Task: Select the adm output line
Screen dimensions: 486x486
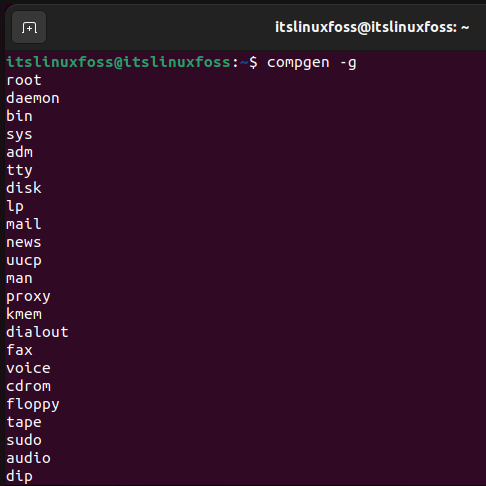Action: tap(19, 152)
